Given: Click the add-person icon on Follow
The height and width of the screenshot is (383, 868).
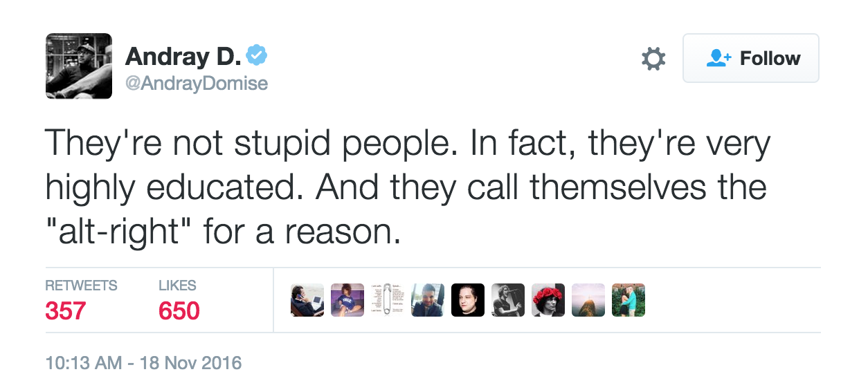Looking at the screenshot, I should tap(718, 59).
